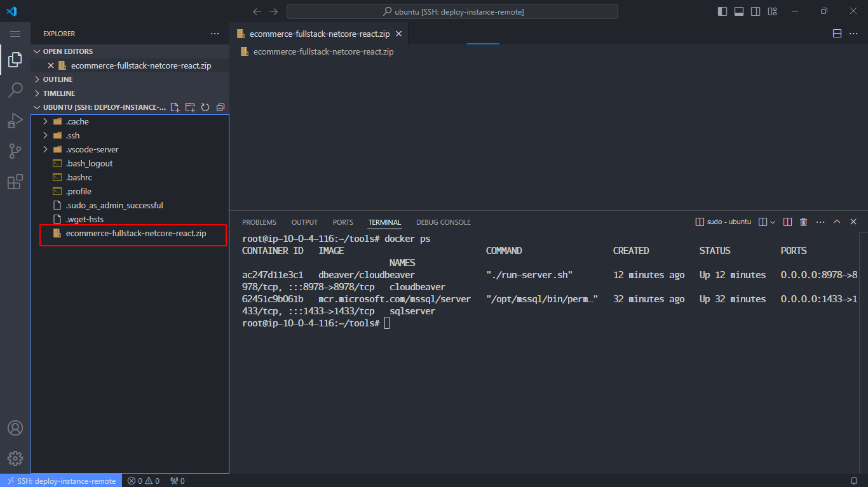
Task: Split the editor right
Action: (x=837, y=34)
